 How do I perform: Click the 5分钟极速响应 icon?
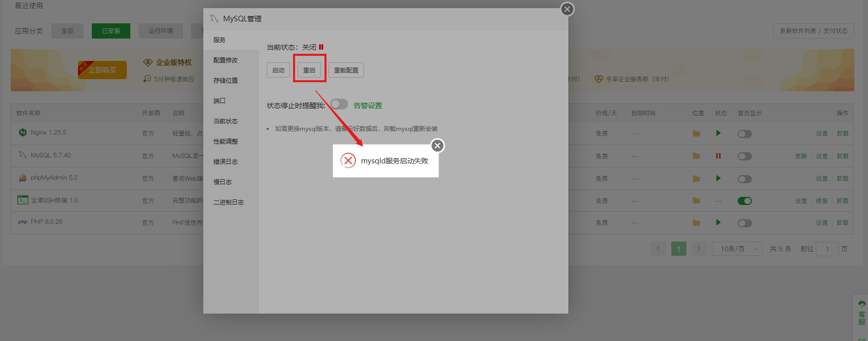coord(148,79)
